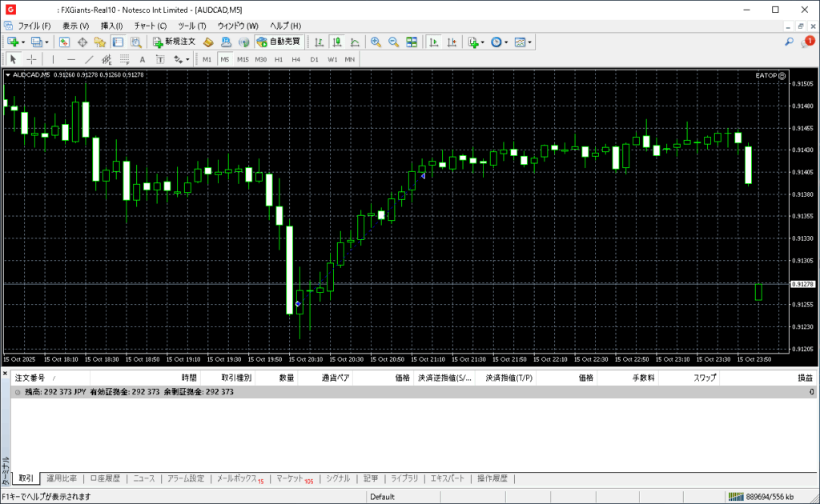Sort orders by the 注文番号 column header

click(x=32, y=378)
